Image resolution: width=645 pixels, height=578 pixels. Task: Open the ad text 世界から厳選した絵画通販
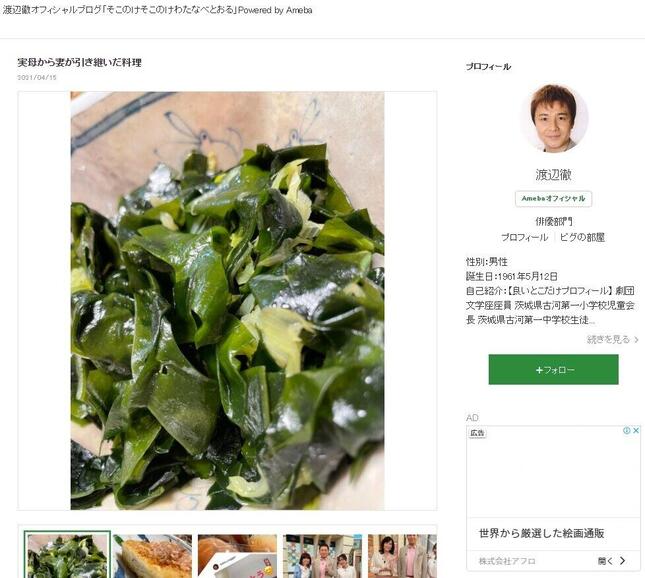(541, 534)
